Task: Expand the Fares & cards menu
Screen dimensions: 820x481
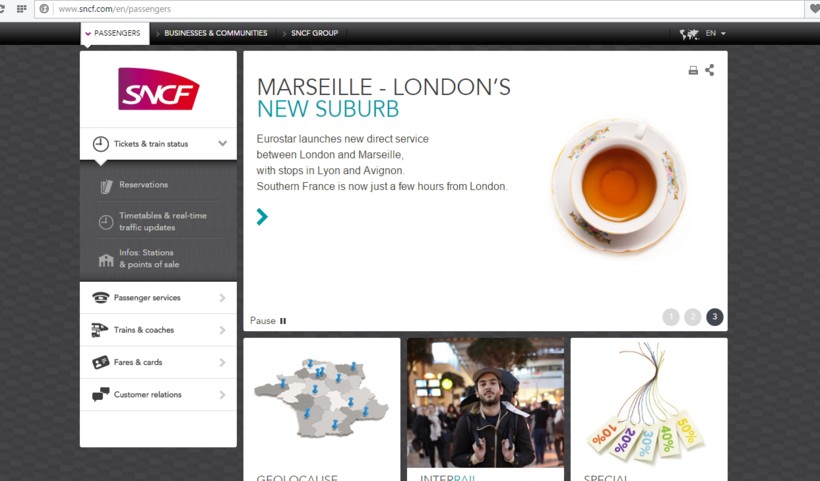Action: (x=158, y=362)
